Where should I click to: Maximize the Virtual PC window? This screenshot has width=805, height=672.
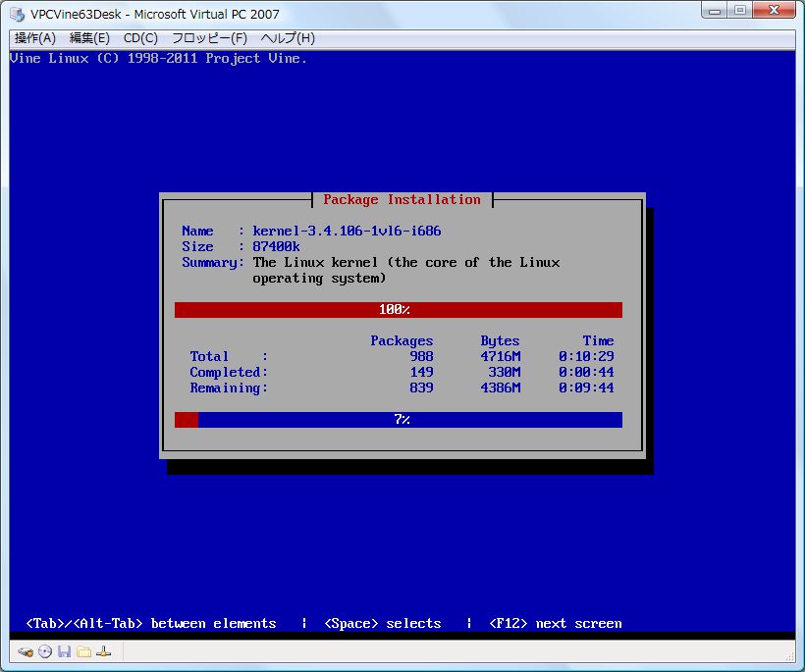(x=740, y=10)
